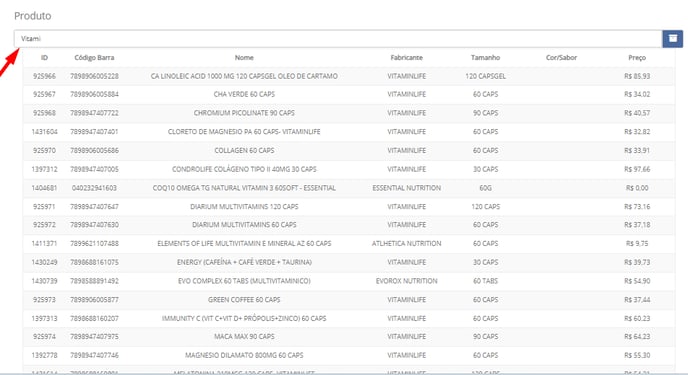This screenshot has height=375, width=688.
Task: Pick the MACA MAX 90 CAPS row
Action: [349, 336]
